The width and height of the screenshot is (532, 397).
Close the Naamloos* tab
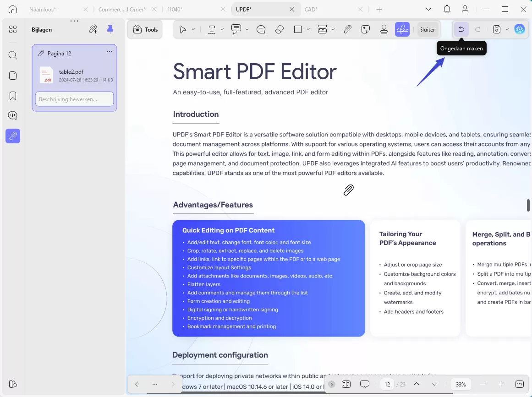(x=86, y=10)
